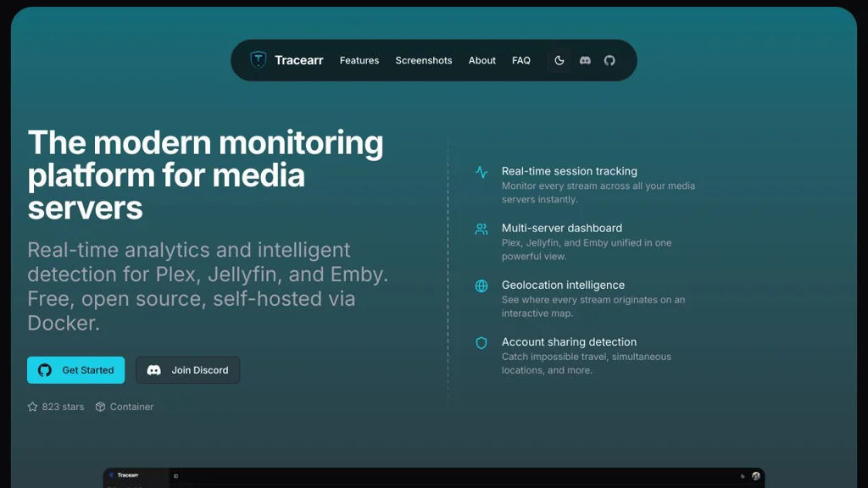Click the 823 stars link
Viewport: 868px width, 488px height.
(56, 407)
